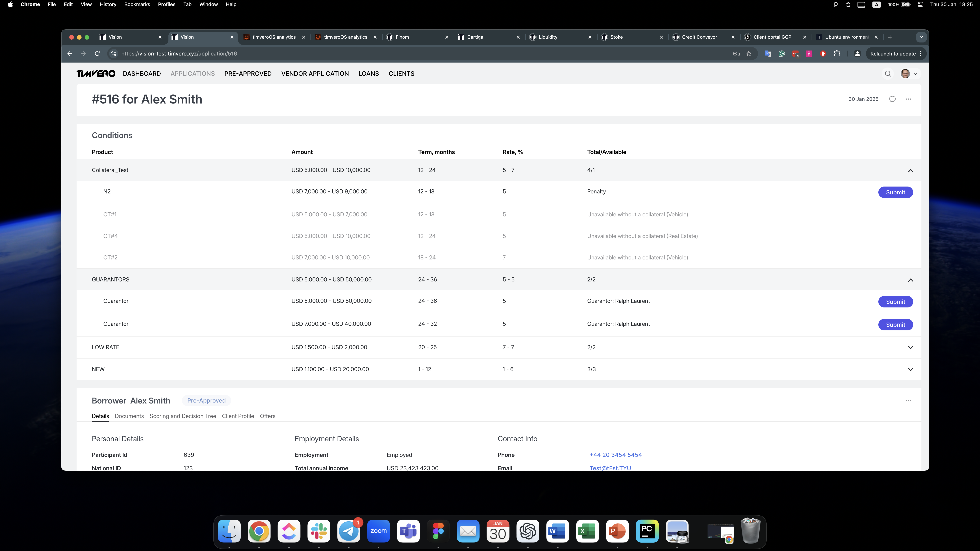Open the Documents tab for borrower
The width and height of the screenshot is (980, 551).
point(129,416)
